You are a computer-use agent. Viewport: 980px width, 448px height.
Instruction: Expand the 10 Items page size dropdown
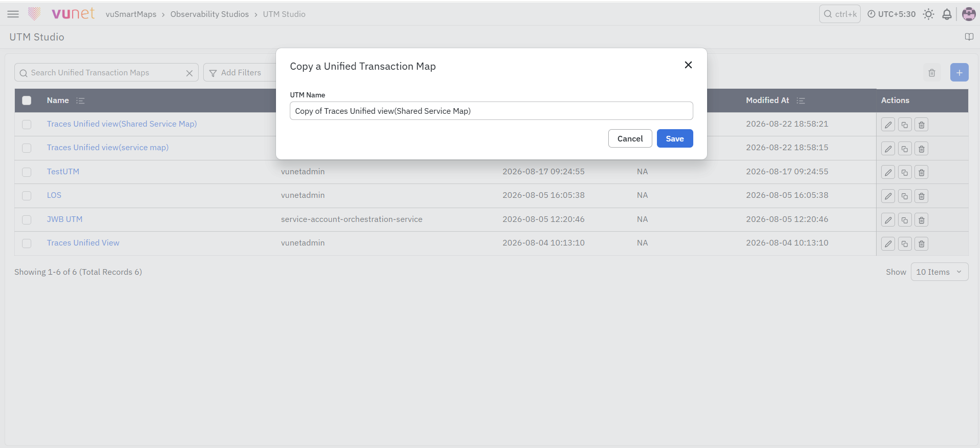[x=939, y=272]
